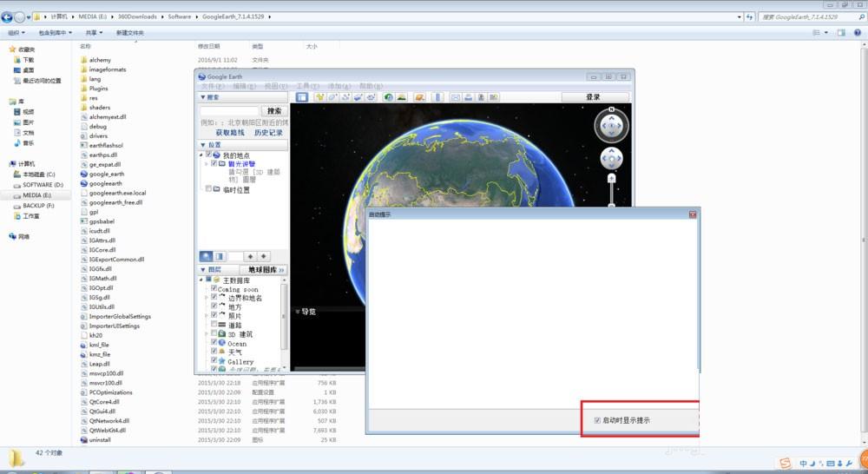Toggle the sidebar icon in Google Earth toolbar
The width and height of the screenshot is (868, 474).
coord(302,97)
